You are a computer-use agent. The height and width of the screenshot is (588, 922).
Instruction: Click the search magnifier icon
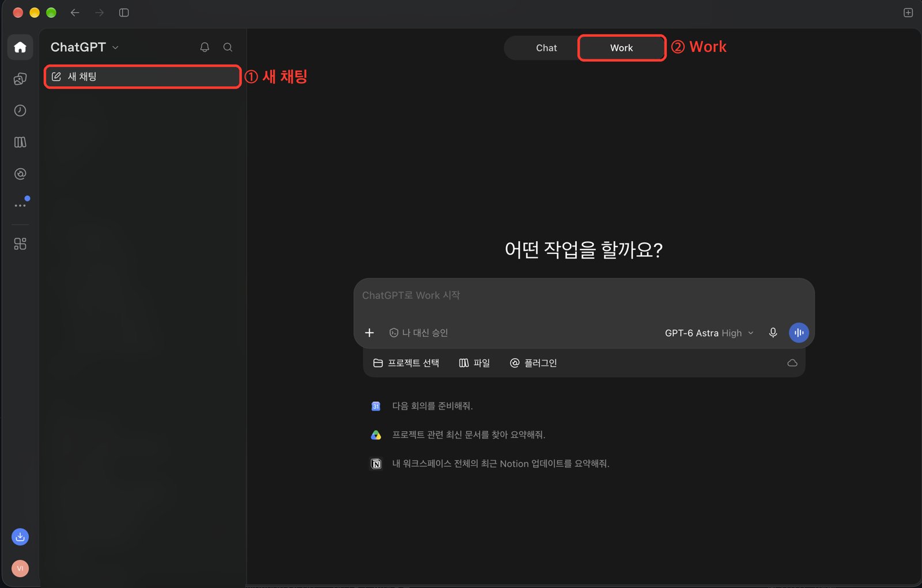click(228, 47)
